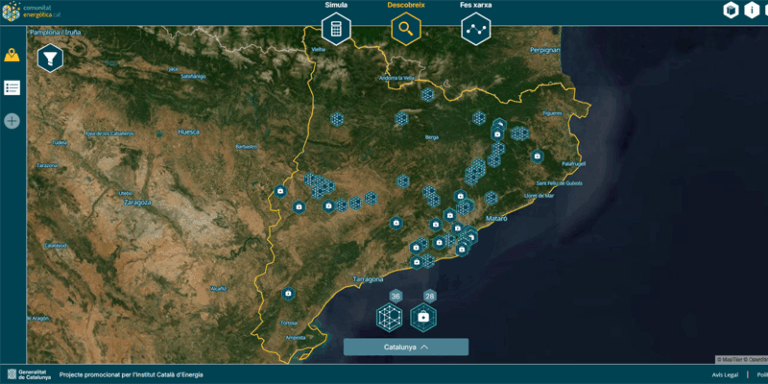Select the community marker right of Berga label
Screen dimensions: 768x384
pyautogui.click(x=479, y=118)
